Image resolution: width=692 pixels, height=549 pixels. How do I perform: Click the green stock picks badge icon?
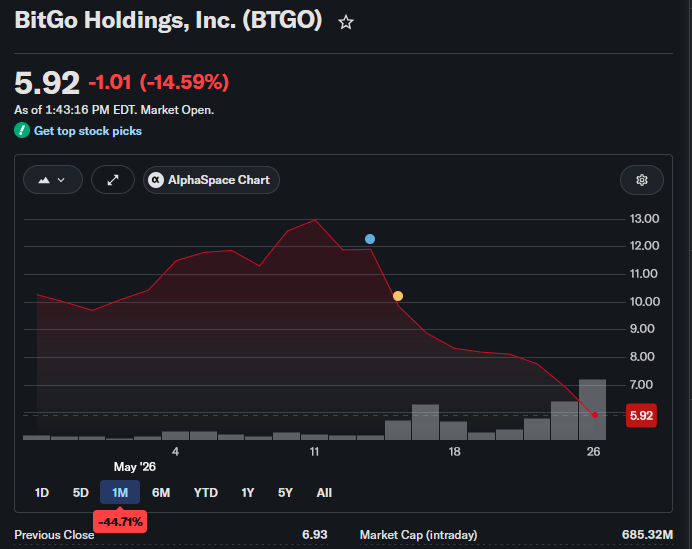22,131
